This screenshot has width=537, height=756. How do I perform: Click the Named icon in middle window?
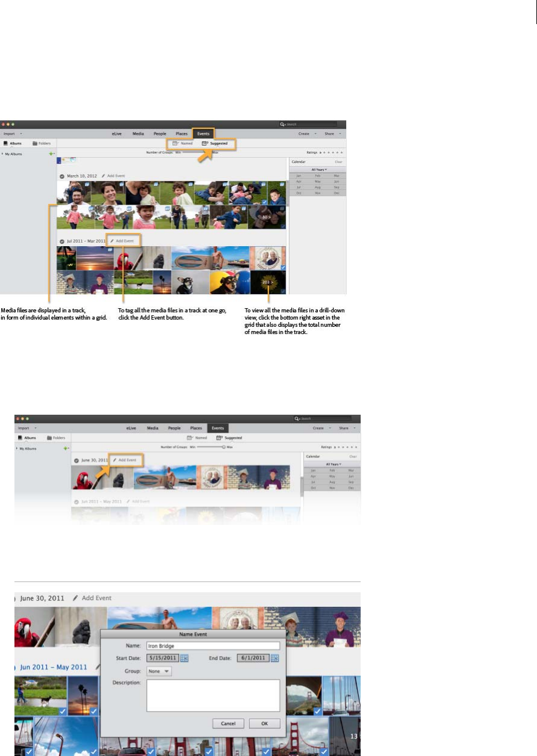pyautogui.click(x=190, y=438)
